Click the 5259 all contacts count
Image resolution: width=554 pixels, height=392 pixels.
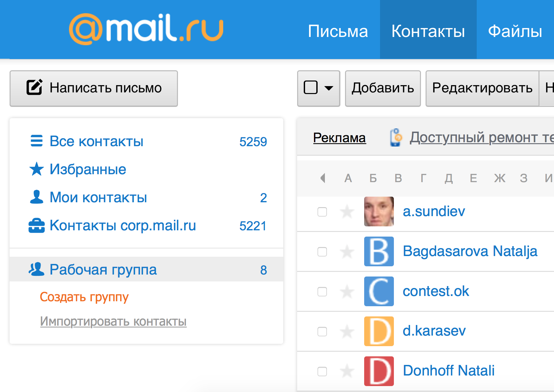tap(253, 142)
